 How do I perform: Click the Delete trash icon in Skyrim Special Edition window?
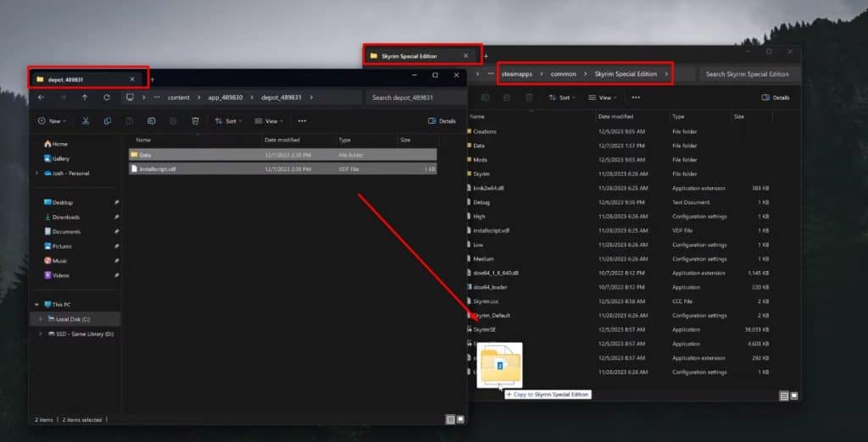click(529, 97)
